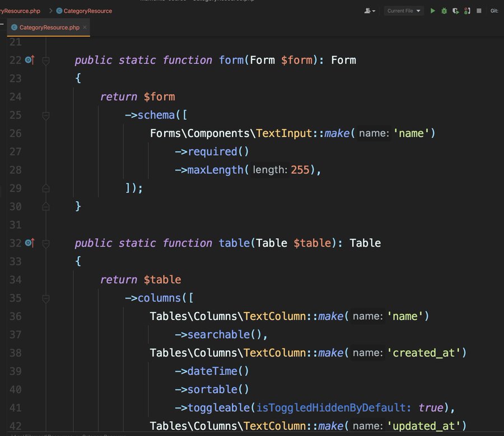Click the profiler icon next to the Stop button
This screenshot has width=504, height=436.
467,11
